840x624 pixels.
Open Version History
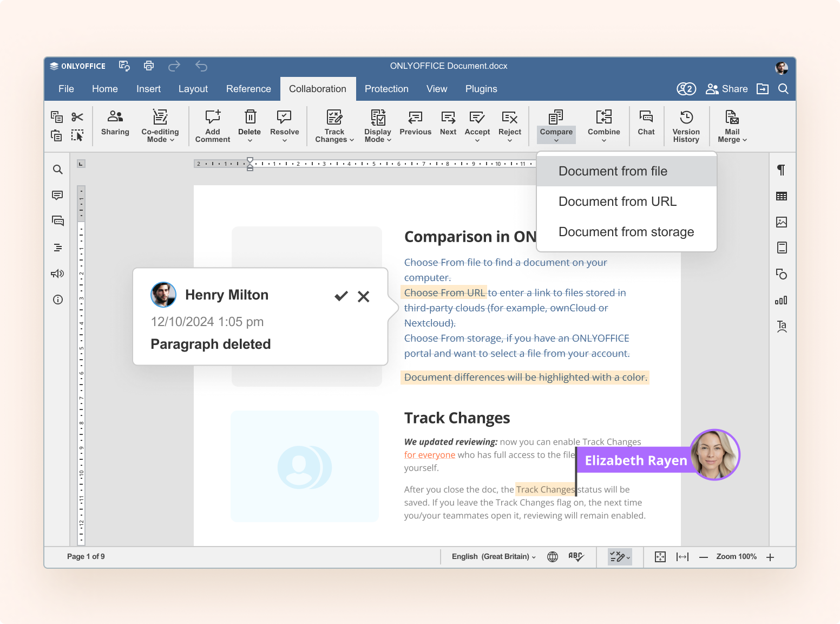click(x=686, y=118)
